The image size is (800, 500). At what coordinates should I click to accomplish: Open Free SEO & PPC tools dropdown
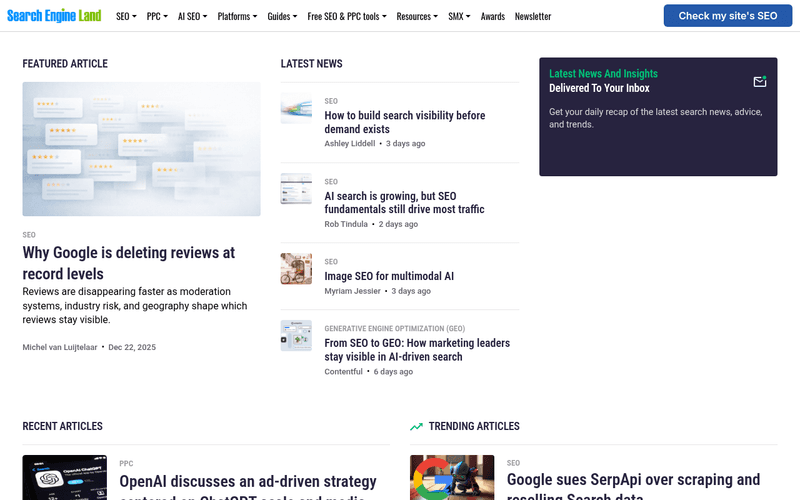click(x=347, y=16)
